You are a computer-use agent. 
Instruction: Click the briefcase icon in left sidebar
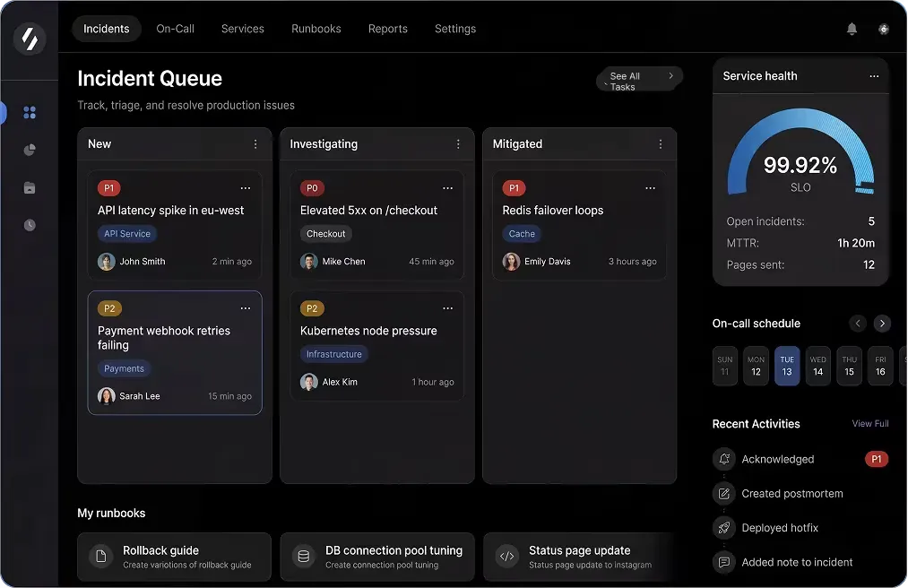(30, 187)
